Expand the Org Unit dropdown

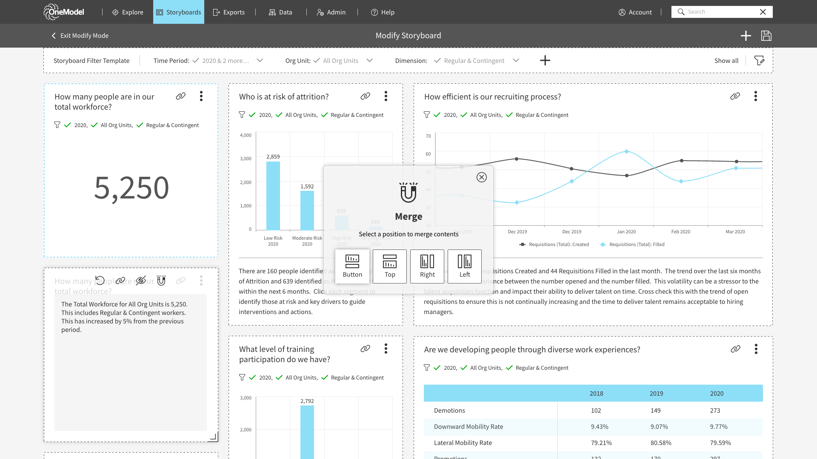369,60
